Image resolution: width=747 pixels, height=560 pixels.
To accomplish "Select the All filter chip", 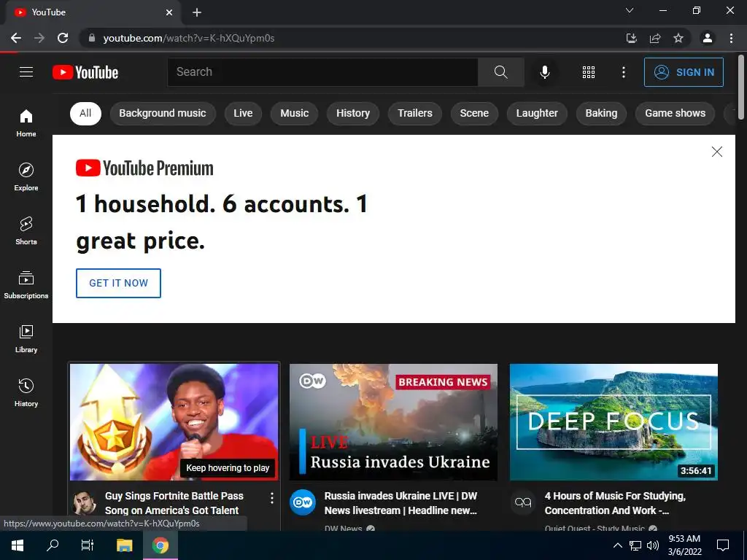I will click(85, 113).
